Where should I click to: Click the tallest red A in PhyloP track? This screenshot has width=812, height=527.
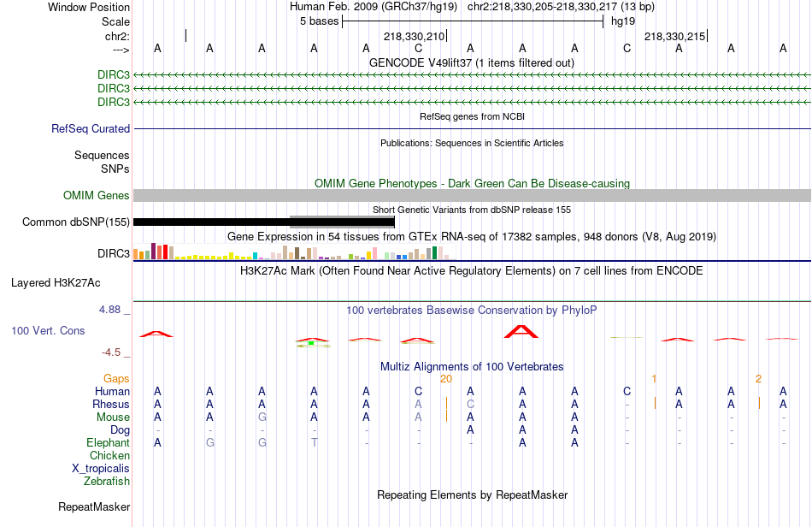(x=521, y=332)
